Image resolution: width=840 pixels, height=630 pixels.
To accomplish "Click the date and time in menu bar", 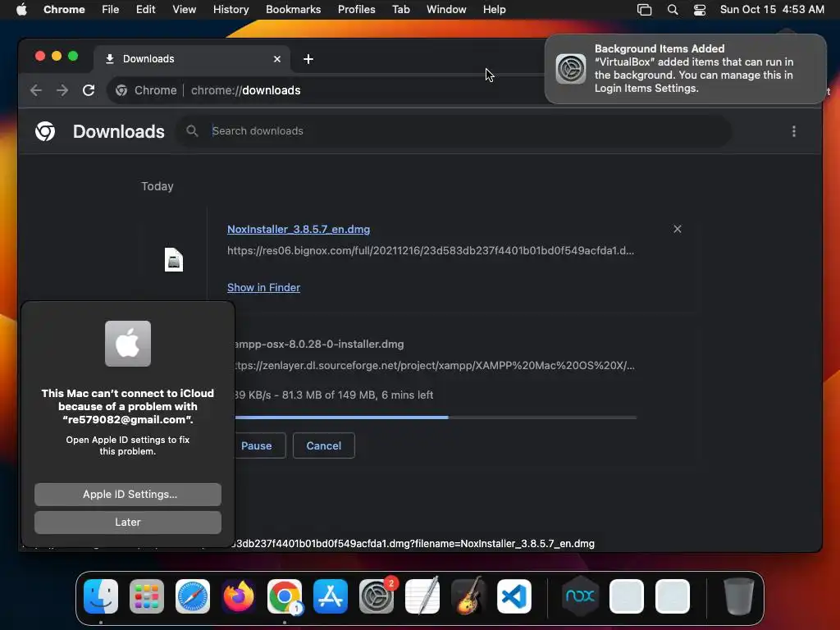I will (771, 9).
